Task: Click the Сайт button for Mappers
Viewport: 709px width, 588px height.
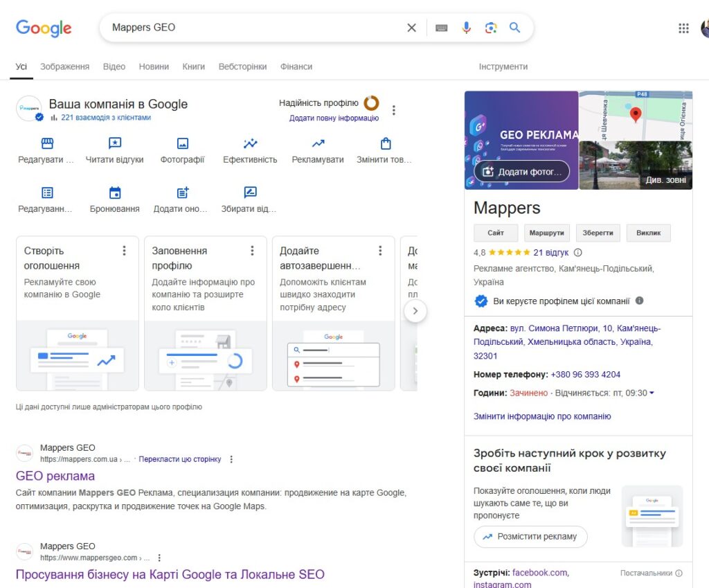Action: pyautogui.click(x=496, y=233)
